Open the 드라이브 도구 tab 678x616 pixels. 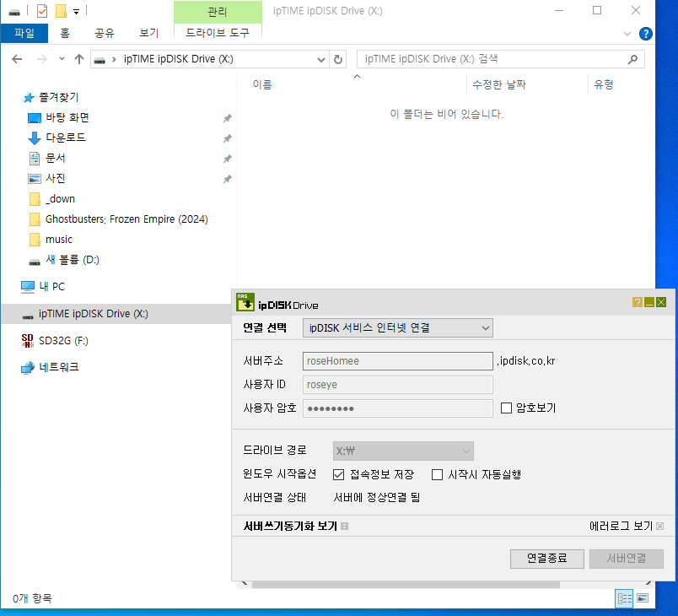[x=218, y=33]
